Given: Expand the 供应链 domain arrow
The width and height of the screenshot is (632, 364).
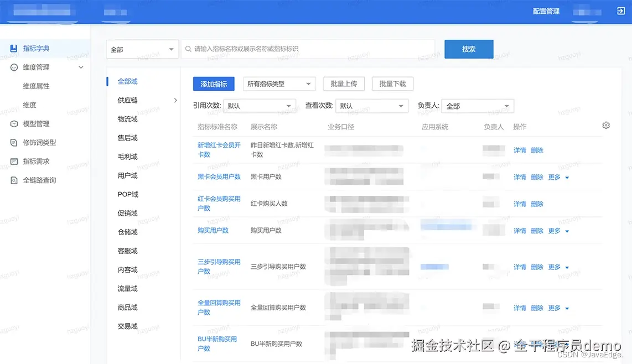Looking at the screenshot, I should point(175,100).
